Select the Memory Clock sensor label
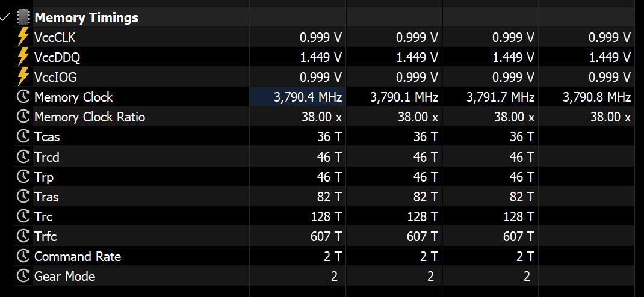The width and height of the screenshot is (644, 297). 73,97
